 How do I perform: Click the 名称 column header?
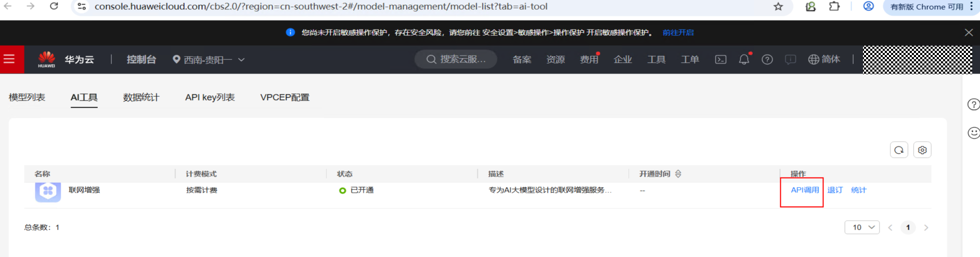pyautogui.click(x=42, y=174)
